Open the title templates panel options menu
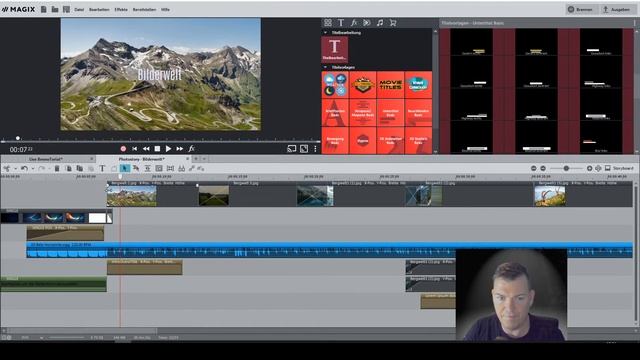 [x=634, y=23]
